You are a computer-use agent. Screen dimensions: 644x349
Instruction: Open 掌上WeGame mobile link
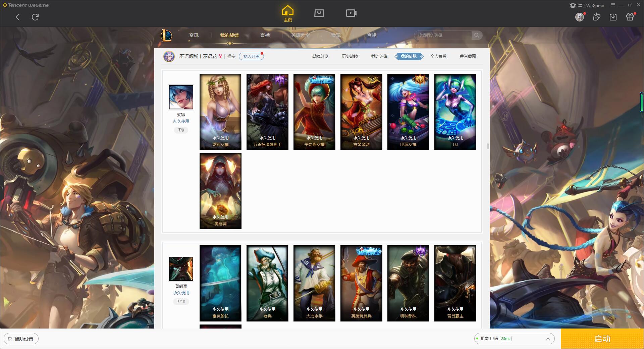click(587, 5)
